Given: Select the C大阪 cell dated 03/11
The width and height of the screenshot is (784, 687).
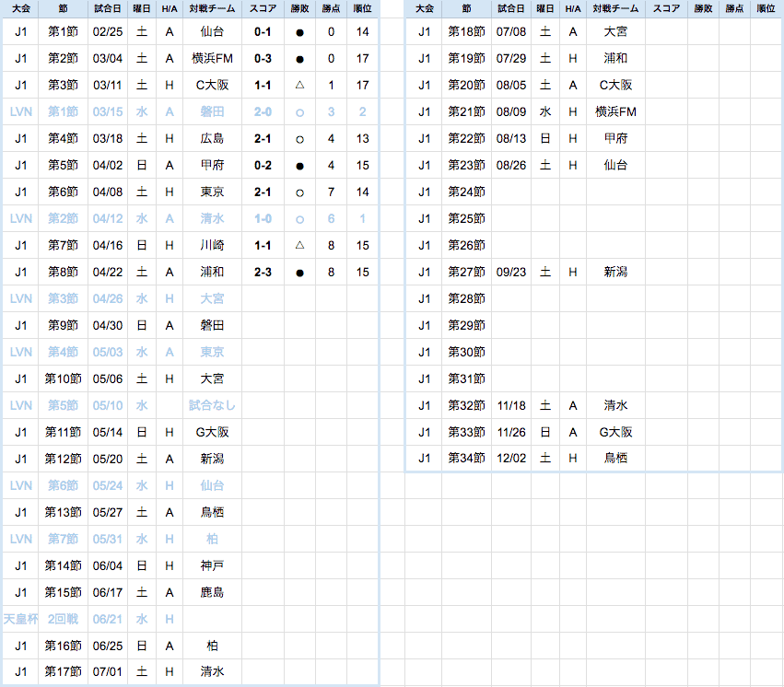Looking at the screenshot, I should tap(212, 86).
